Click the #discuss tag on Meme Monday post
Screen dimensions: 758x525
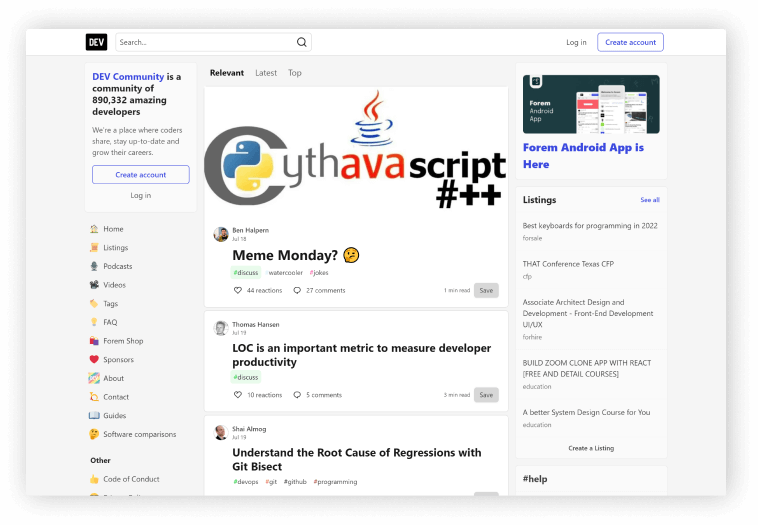click(246, 273)
